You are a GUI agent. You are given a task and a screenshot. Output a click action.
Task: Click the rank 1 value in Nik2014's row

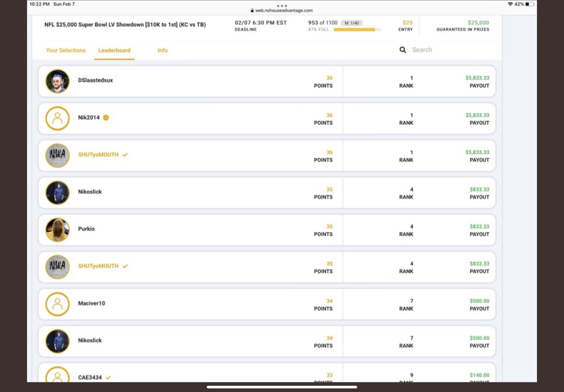tap(412, 115)
